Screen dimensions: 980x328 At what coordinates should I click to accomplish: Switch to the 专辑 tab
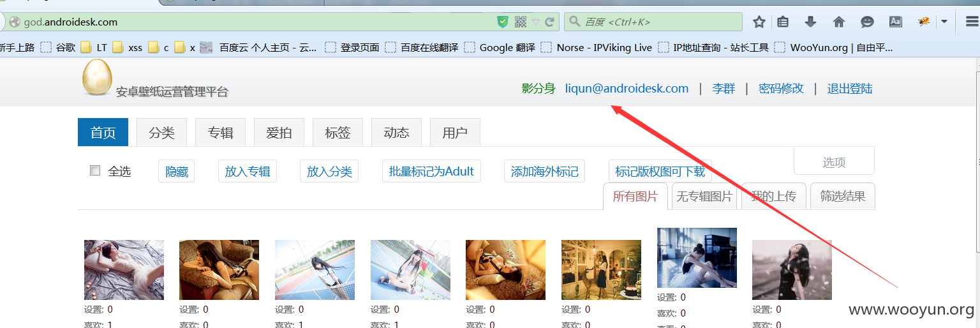(x=220, y=132)
